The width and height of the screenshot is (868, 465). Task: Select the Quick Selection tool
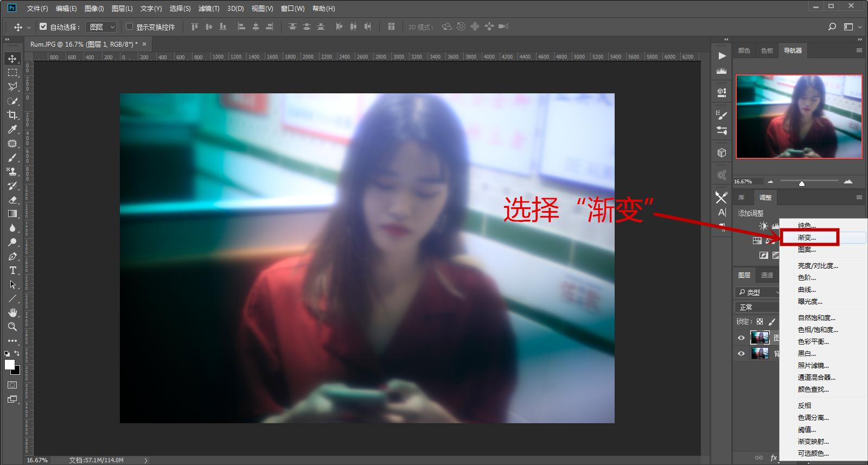click(x=12, y=100)
